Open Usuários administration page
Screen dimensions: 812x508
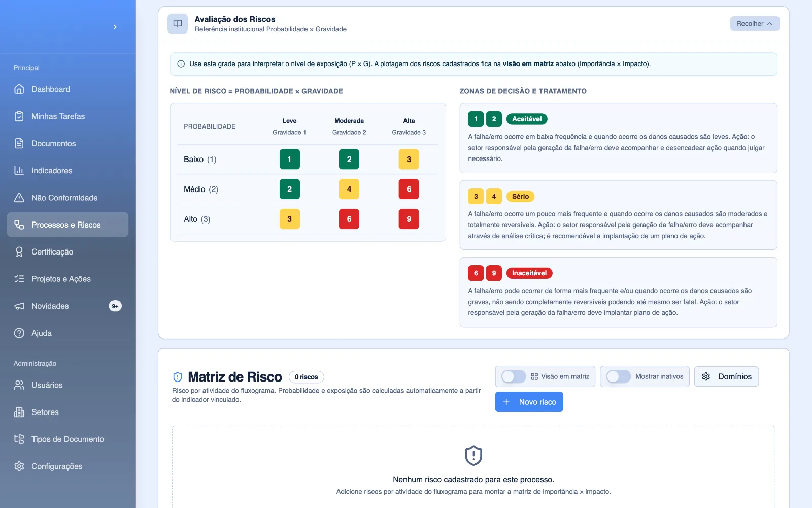point(67,385)
